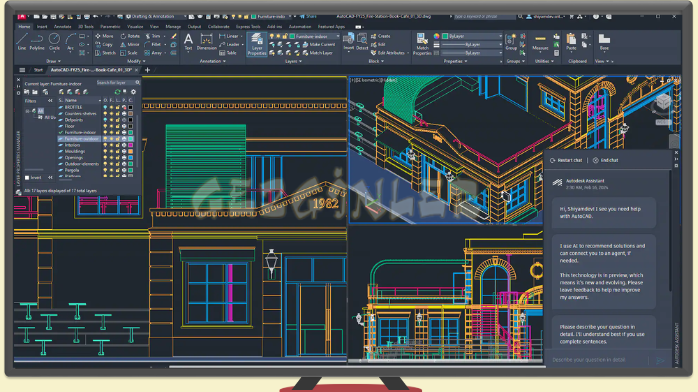698x392 pixels.
Task: Click Match Layer button
Action: click(x=317, y=53)
